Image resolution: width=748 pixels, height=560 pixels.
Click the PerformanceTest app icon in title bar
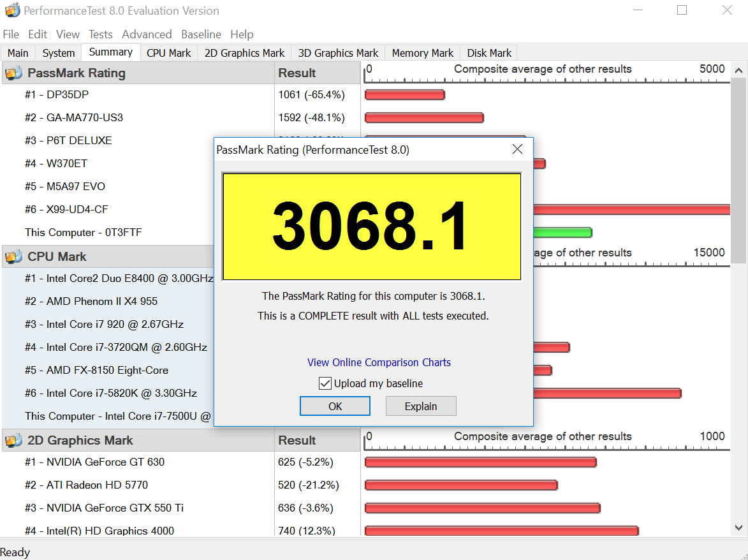12,10
